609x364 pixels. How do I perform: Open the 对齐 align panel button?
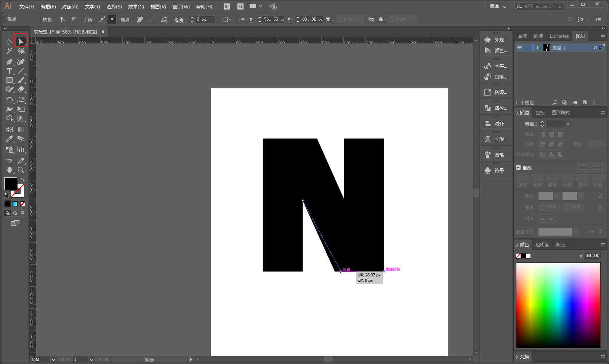coord(495,124)
